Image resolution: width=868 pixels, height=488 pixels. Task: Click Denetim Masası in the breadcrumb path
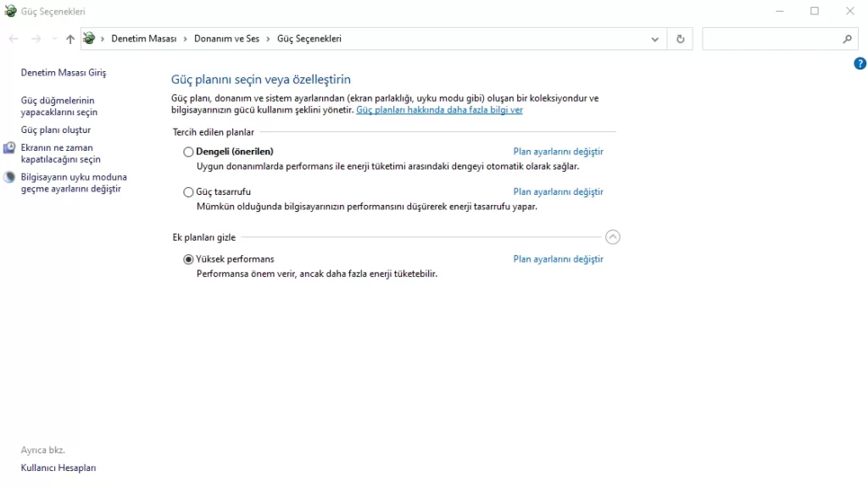point(143,39)
